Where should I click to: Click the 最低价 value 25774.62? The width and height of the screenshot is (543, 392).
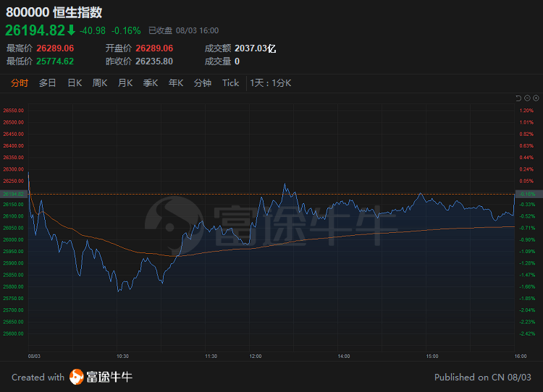tap(55, 61)
